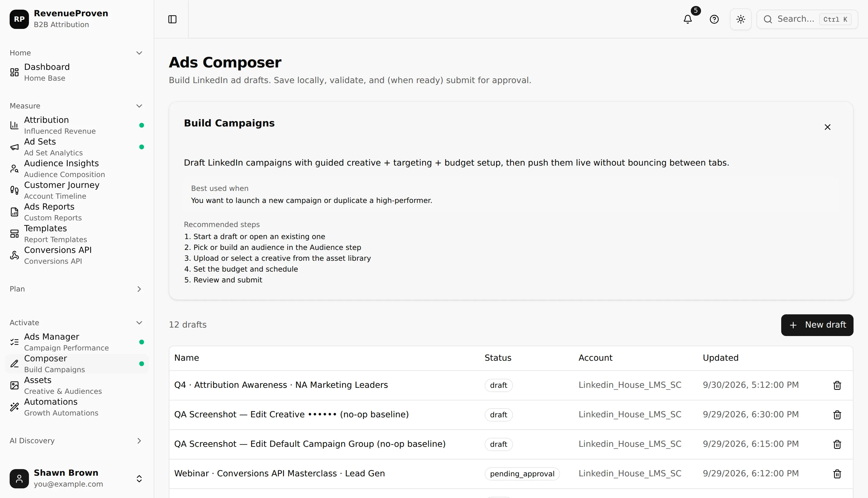Click the Updated column header
Screen dimensions: 868x498
[721, 358]
